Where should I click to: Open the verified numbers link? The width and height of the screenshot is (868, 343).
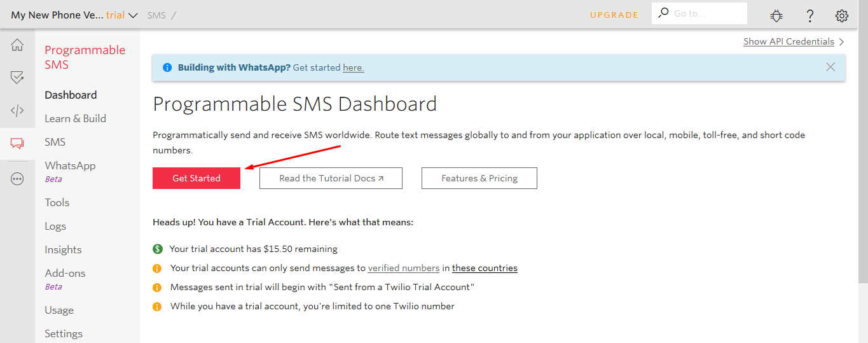tap(404, 268)
